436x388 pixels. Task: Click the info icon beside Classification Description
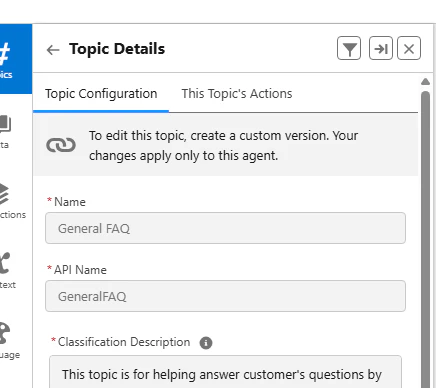coord(206,343)
